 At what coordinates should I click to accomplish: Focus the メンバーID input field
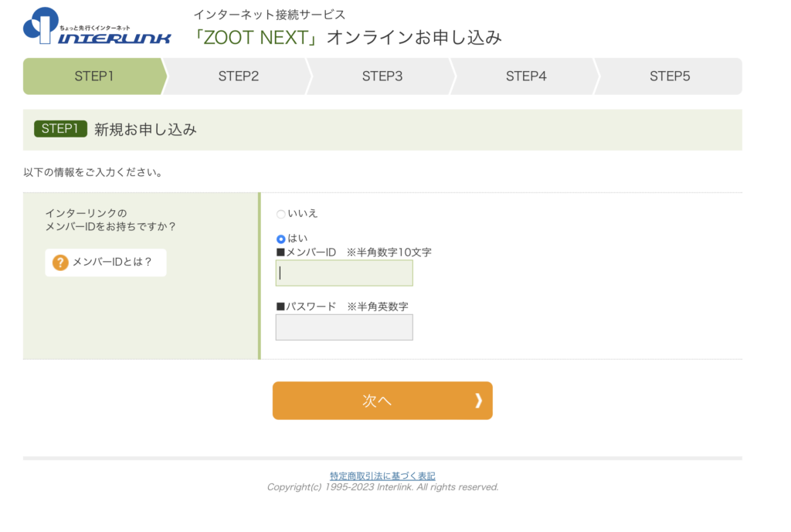click(x=344, y=273)
